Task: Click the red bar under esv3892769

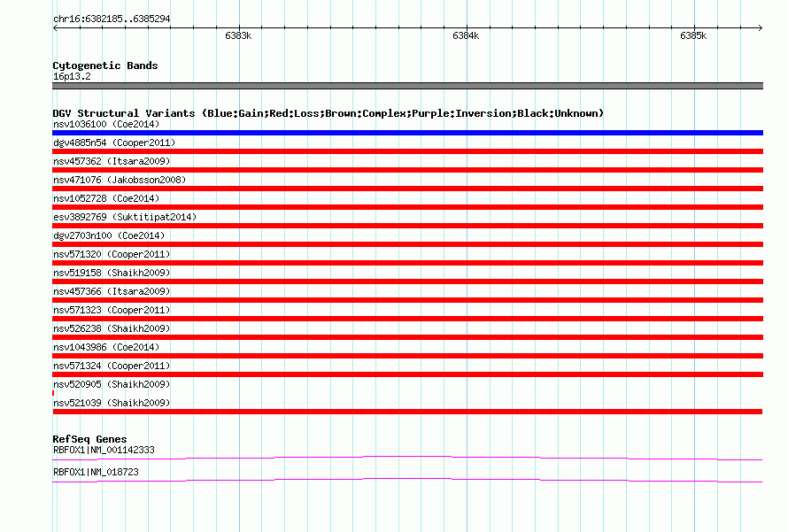Action: pyautogui.click(x=407, y=226)
